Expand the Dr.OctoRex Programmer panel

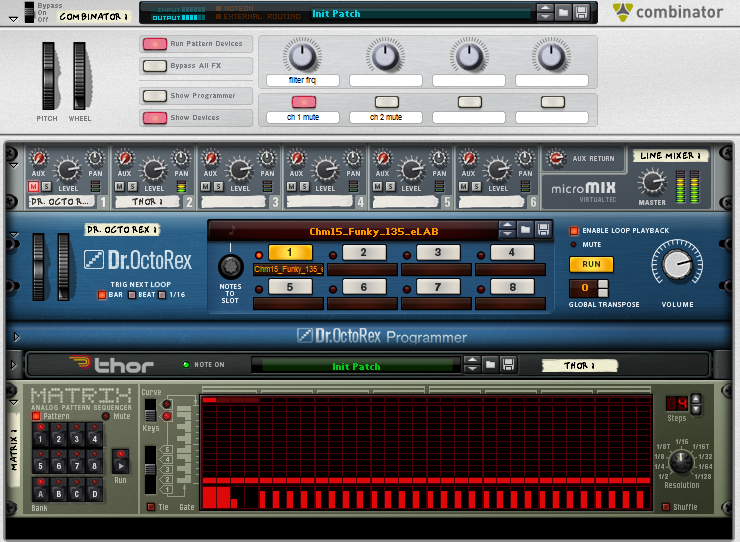[16, 337]
